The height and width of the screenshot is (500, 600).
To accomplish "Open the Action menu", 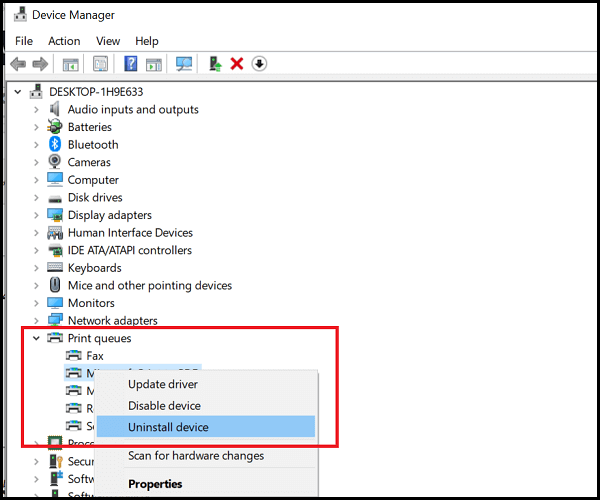I will click(64, 41).
